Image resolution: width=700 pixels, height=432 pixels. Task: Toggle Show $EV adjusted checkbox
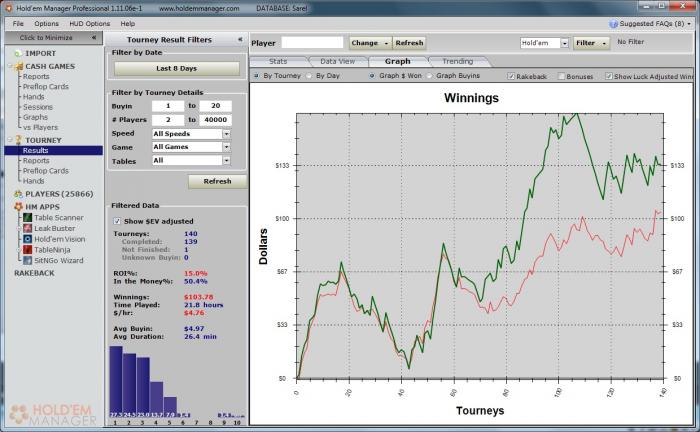coord(117,221)
